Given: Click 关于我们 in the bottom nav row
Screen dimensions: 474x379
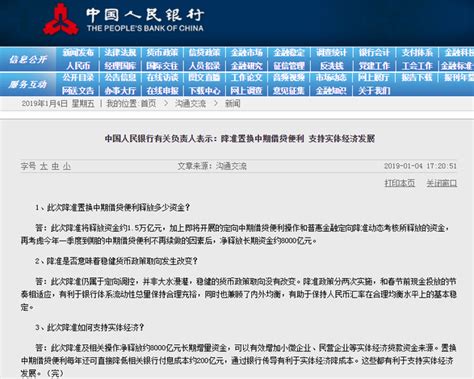Looking at the screenshot, I should tap(374, 91).
